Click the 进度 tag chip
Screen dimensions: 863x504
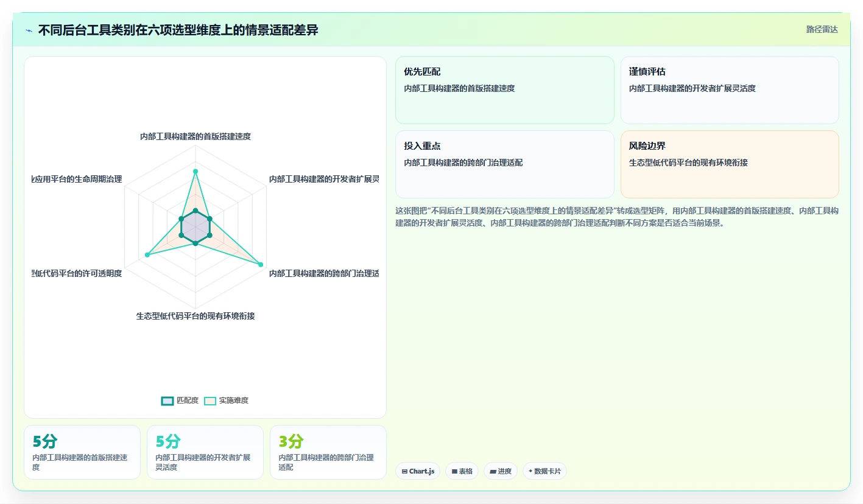coord(501,471)
